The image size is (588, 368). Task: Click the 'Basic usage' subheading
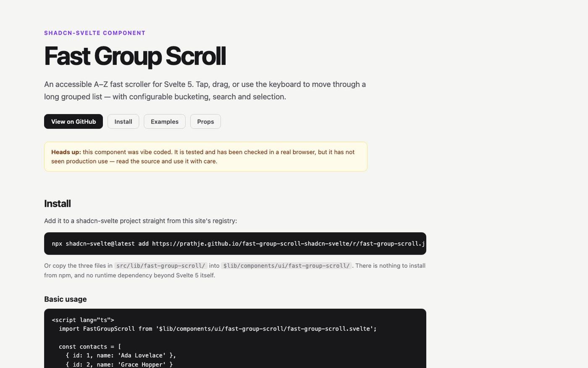pos(66,299)
